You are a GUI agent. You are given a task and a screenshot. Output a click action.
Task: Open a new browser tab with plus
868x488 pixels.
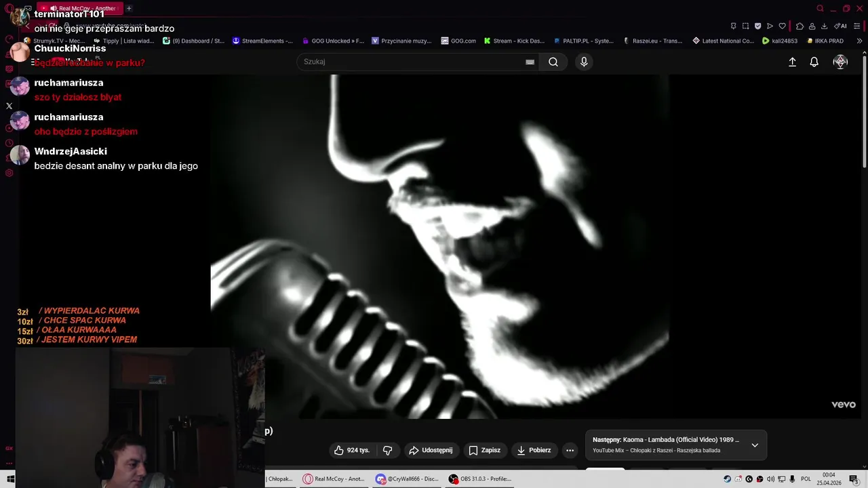[x=129, y=9]
